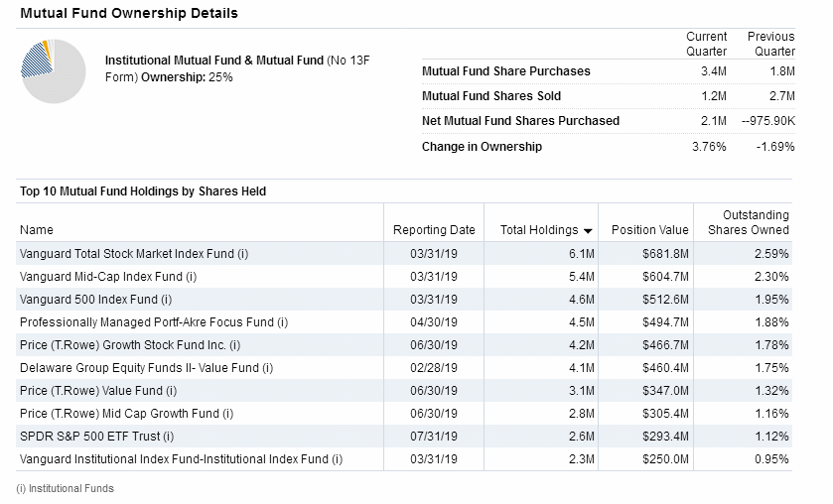
Task: Open Delaware Group Equity Funds II- Value Fund
Action: click(147, 368)
